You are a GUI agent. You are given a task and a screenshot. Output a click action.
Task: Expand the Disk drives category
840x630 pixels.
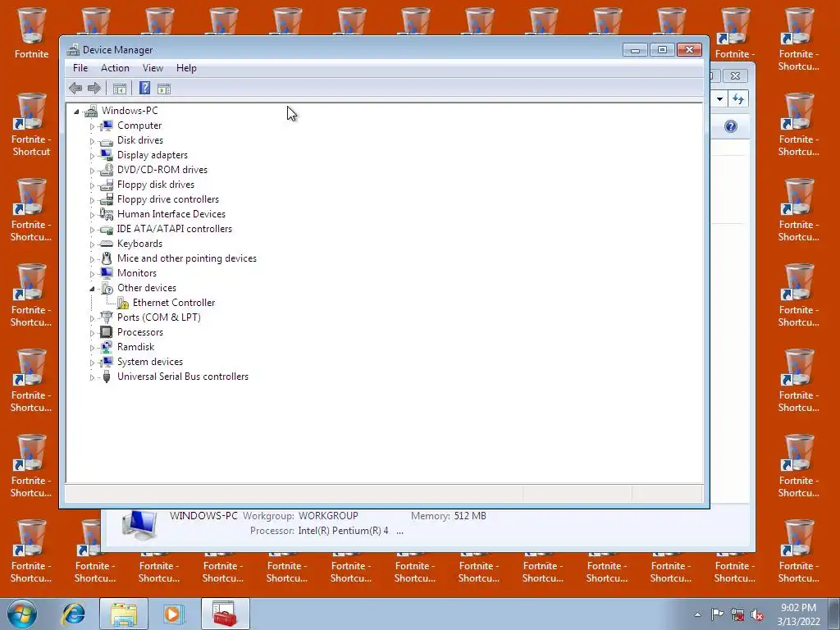[x=92, y=141]
